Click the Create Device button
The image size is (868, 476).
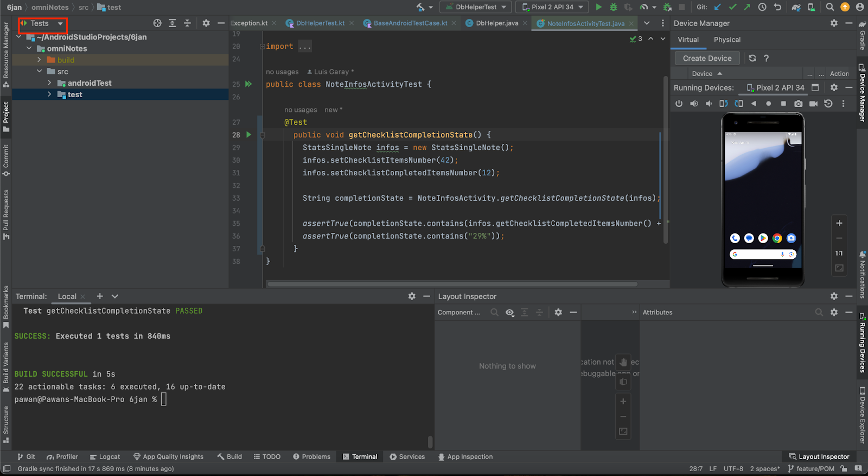[707, 58]
